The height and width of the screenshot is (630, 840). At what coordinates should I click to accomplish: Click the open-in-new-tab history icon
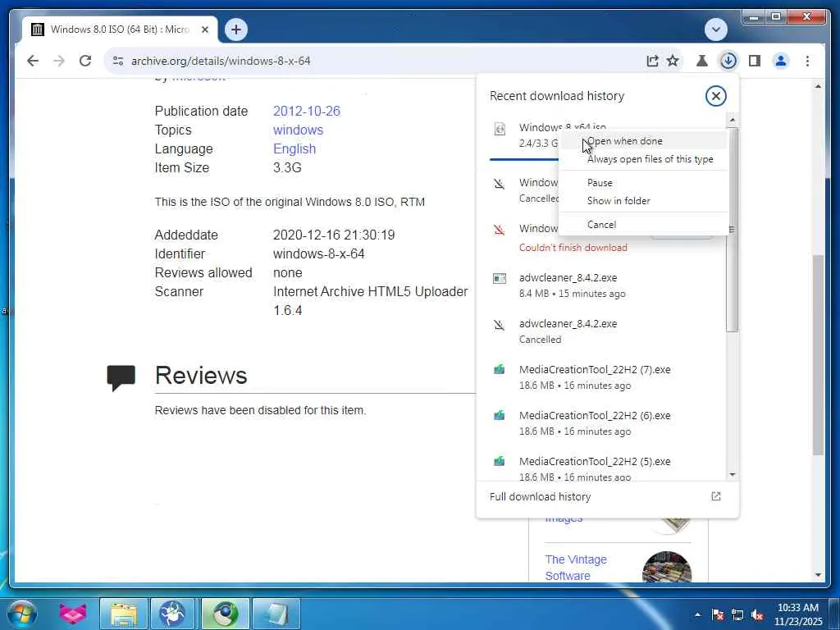[x=715, y=496]
